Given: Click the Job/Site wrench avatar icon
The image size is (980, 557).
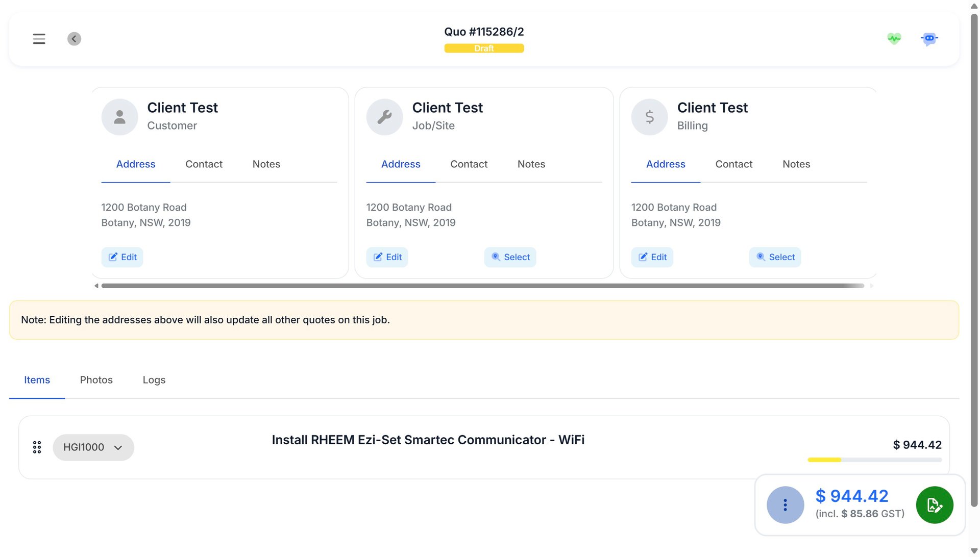Looking at the screenshot, I should coord(384,117).
